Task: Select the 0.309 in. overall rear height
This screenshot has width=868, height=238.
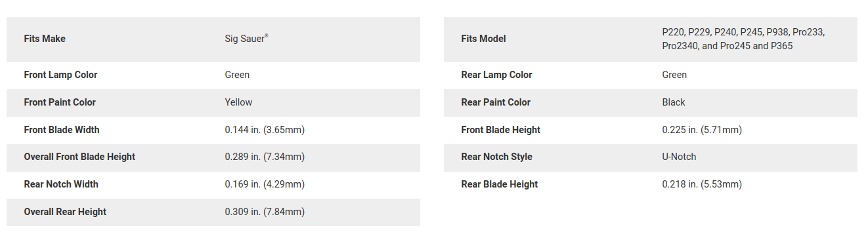Action: [265, 212]
